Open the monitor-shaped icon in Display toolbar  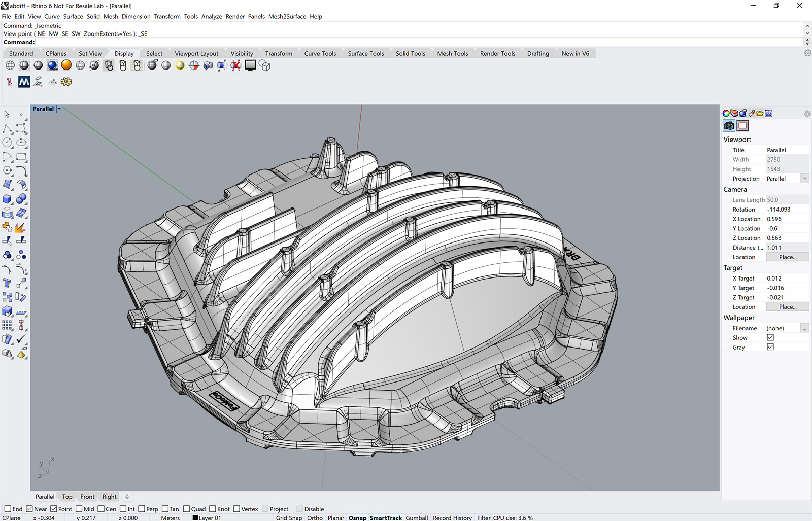pos(250,65)
